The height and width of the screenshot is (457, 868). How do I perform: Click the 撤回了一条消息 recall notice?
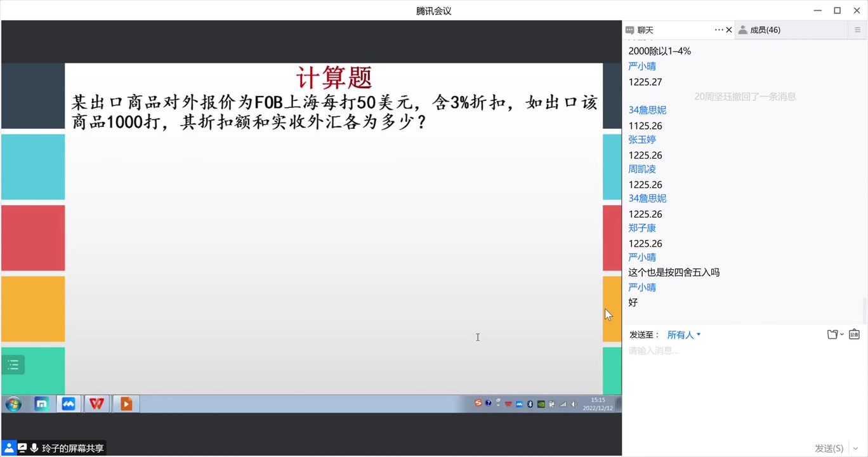[745, 96]
